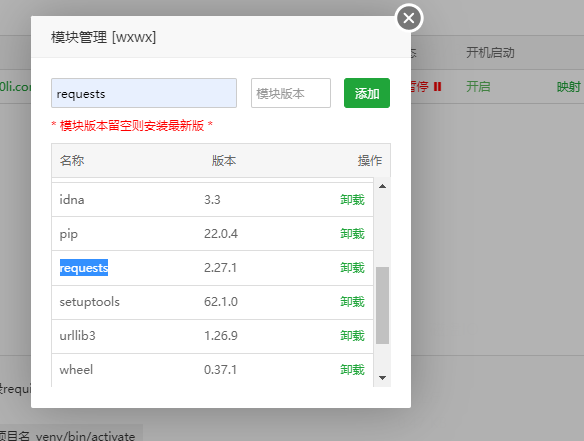Viewport: 584px width, 441px height.
Task: Uninstall the setuptools module
Action: 352,302
